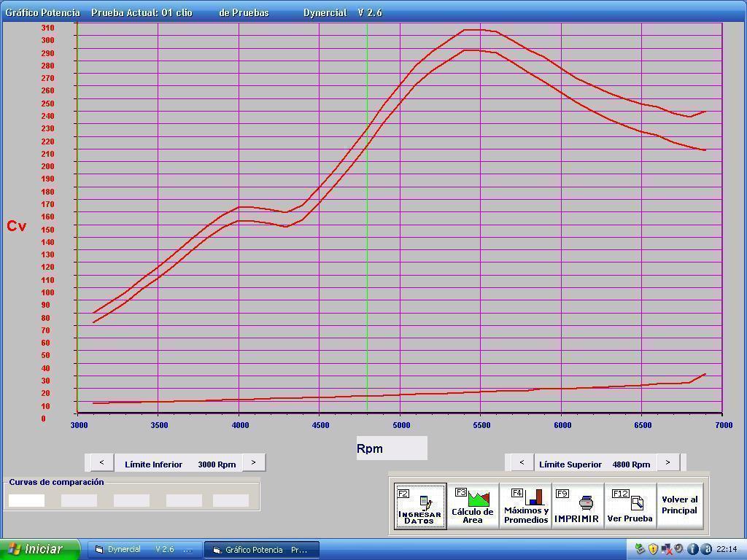747x560 pixels.
Task: Click the last comparison curve box
Action: [231, 500]
